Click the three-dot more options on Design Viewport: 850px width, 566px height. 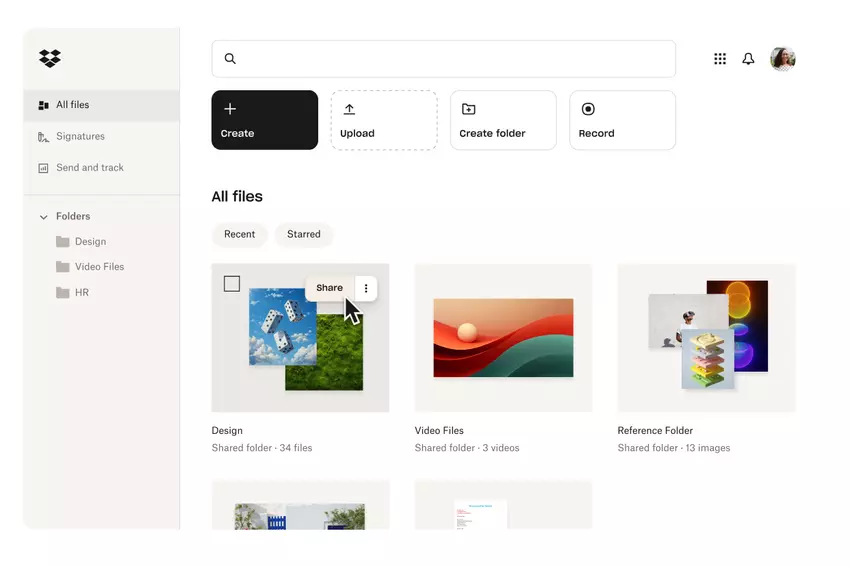(x=366, y=288)
